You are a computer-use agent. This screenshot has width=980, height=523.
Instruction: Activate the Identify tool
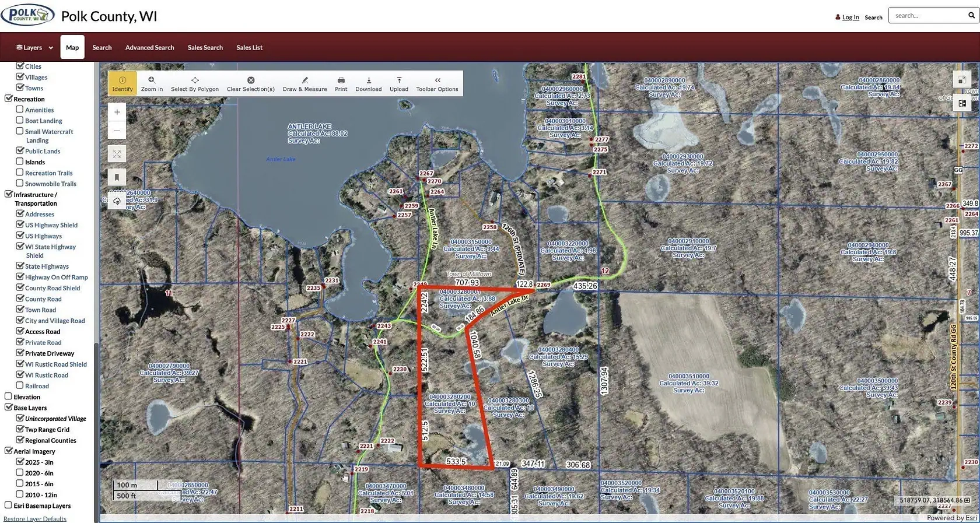point(122,83)
